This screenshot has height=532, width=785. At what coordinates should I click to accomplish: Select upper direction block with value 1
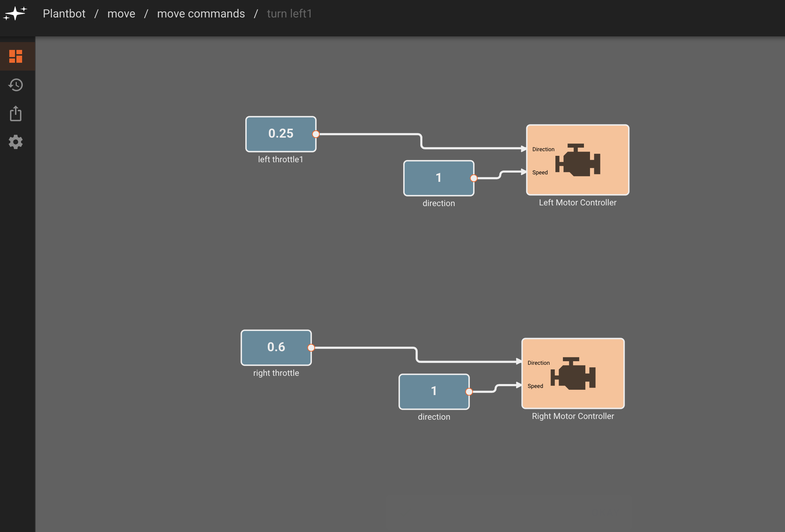438,178
